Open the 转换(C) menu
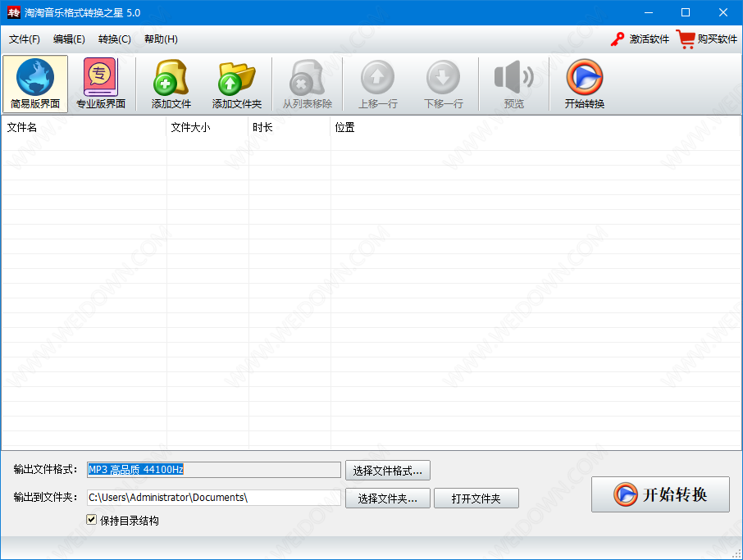 point(115,39)
